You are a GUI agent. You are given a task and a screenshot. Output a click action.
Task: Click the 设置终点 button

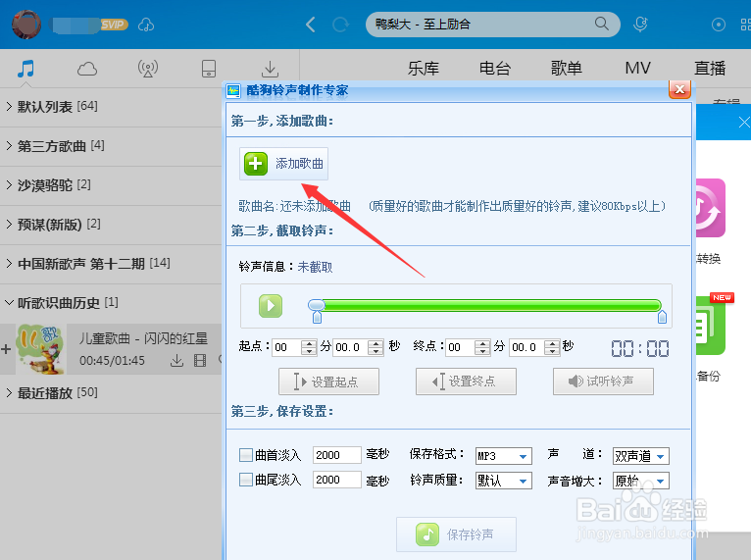(x=466, y=382)
